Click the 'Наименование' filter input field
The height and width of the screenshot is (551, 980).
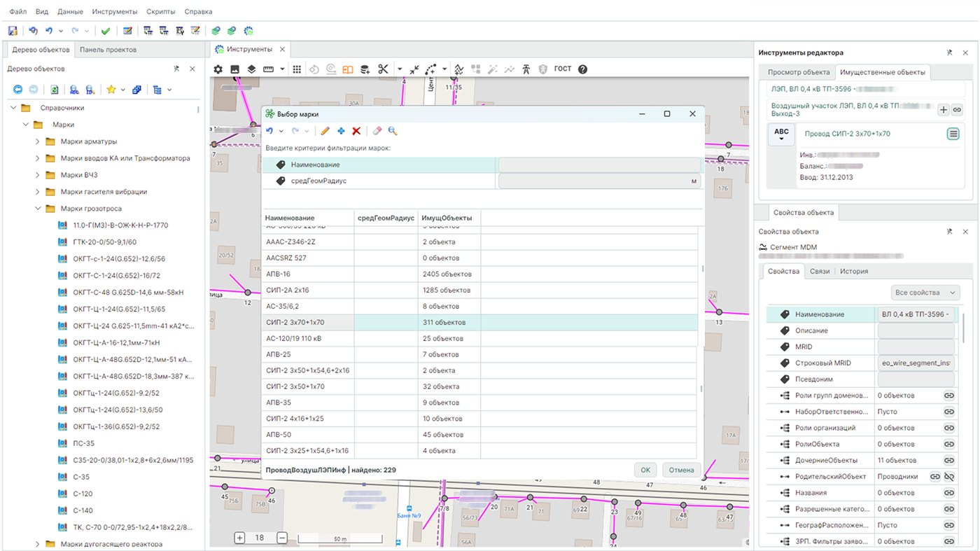pos(599,165)
